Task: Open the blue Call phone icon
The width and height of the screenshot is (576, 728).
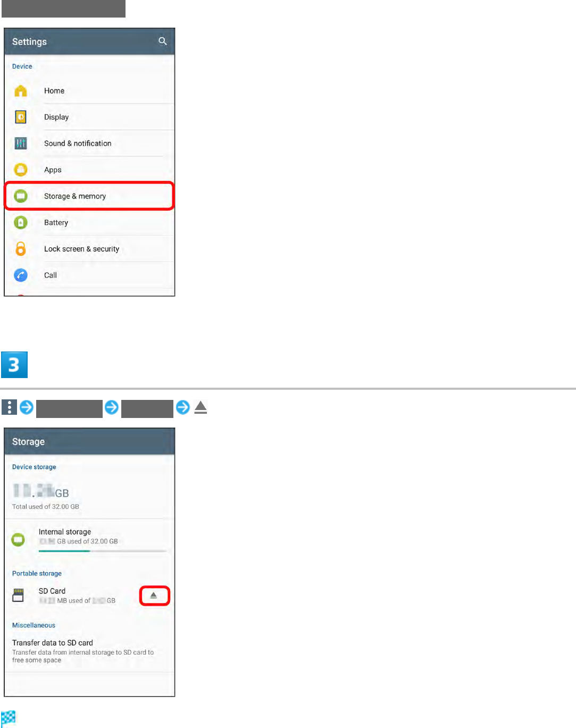Action: (x=21, y=275)
